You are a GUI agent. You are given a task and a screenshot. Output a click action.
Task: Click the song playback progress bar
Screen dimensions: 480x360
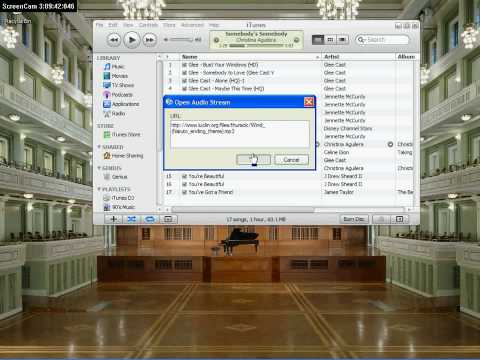256,46
